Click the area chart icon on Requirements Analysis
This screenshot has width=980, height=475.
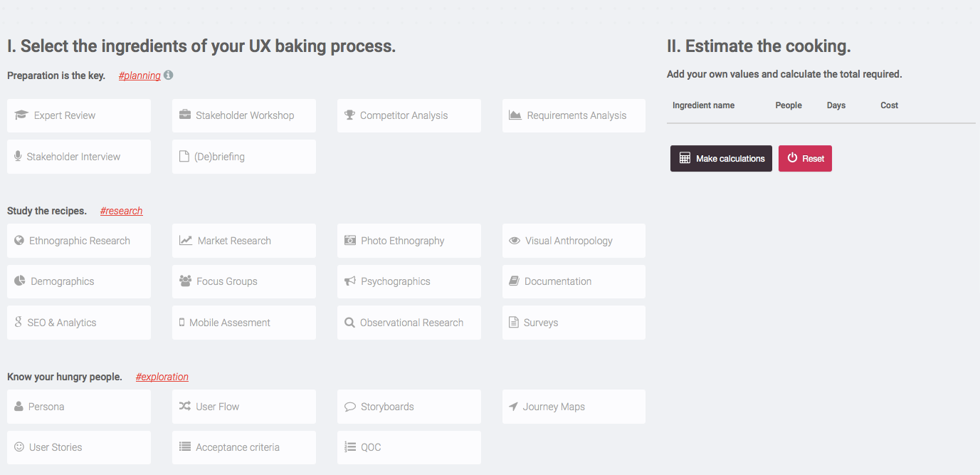point(515,115)
